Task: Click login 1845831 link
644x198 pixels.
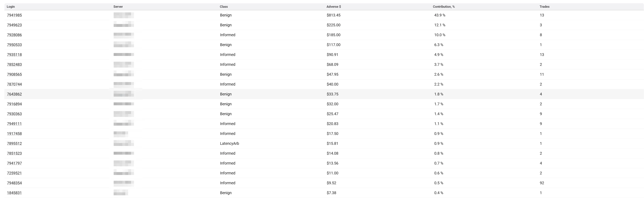Action: tap(14, 193)
